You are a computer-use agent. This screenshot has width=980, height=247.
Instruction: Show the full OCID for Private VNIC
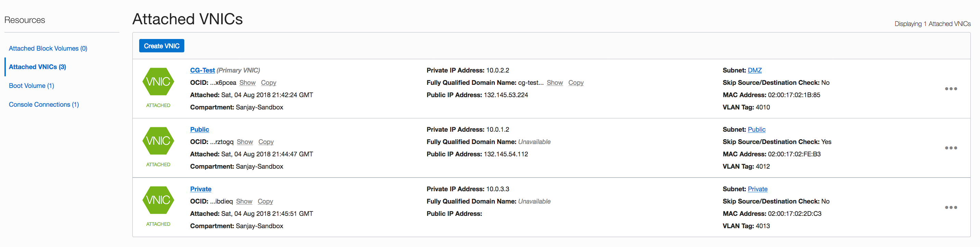[244, 201]
